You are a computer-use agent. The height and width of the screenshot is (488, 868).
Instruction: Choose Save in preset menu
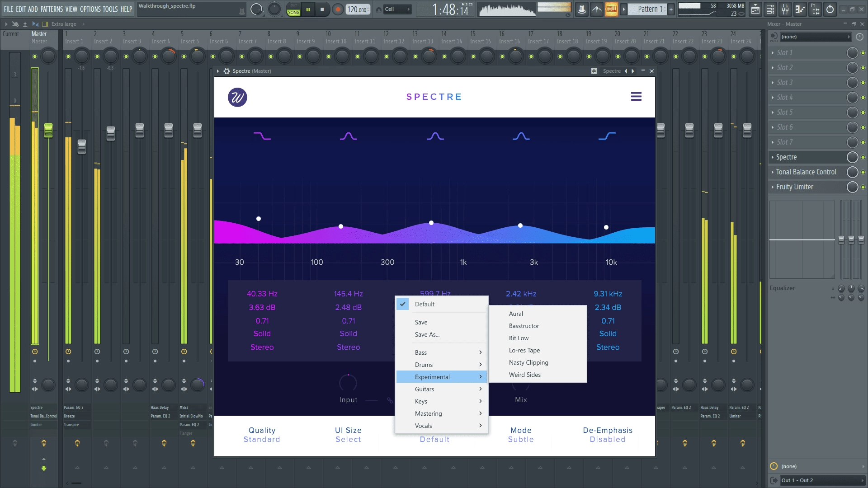tap(441, 322)
